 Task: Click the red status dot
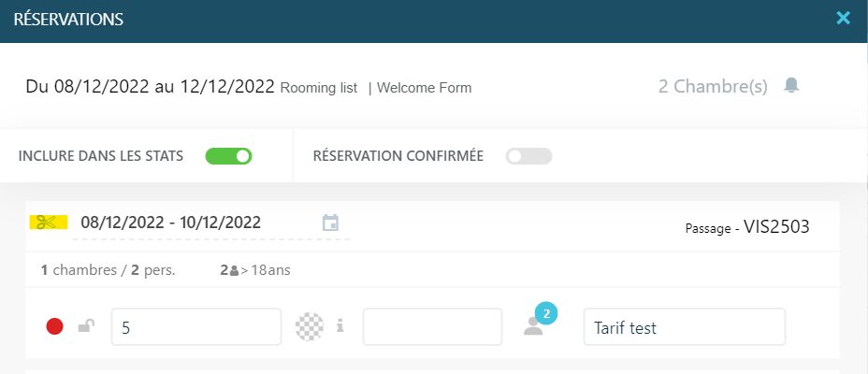pos(54,326)
